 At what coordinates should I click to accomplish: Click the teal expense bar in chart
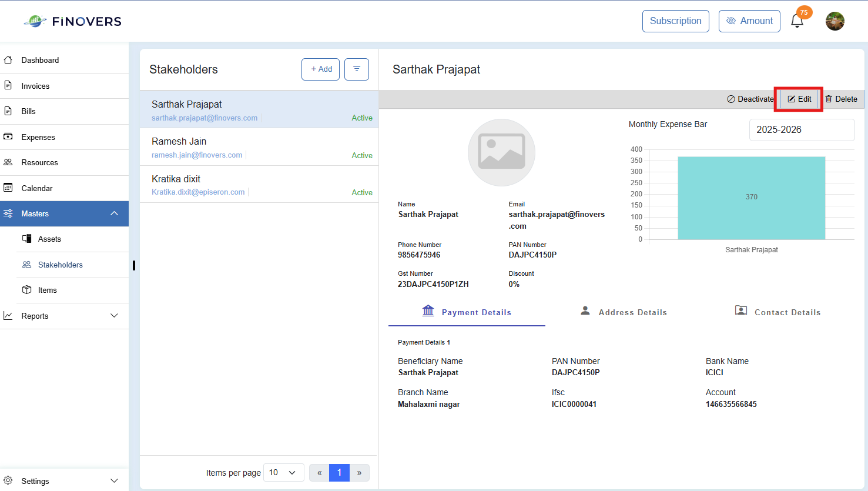point(751,198)
